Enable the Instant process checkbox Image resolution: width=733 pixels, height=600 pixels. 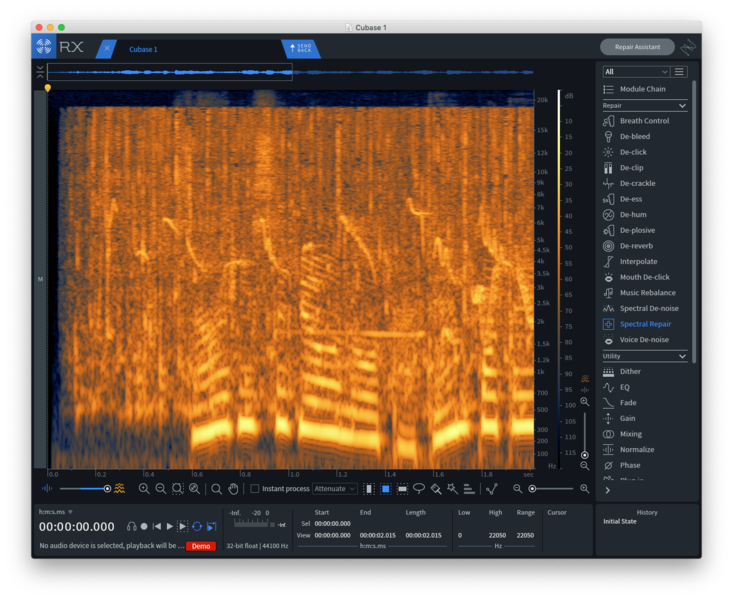tap(255, 489)
